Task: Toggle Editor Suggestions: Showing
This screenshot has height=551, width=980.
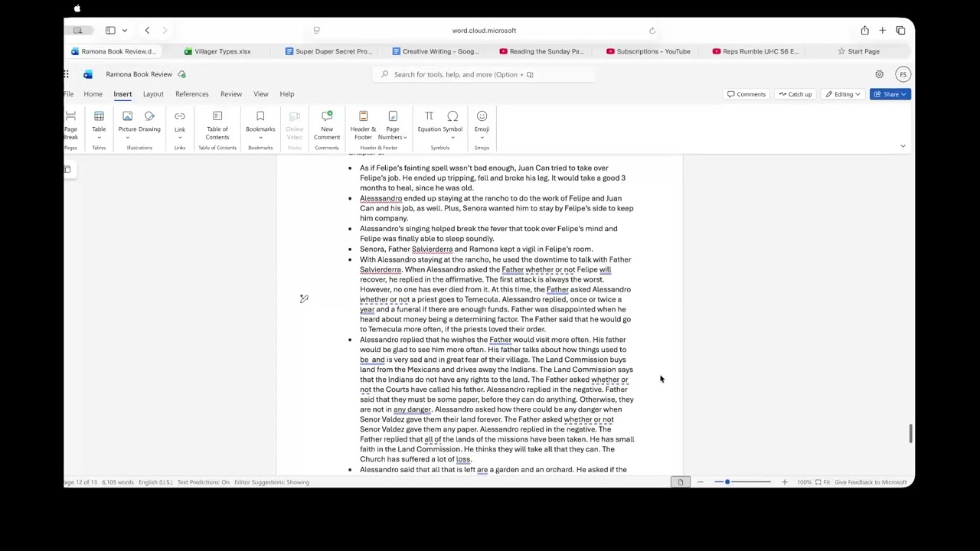Action: (x=272, y=482)
